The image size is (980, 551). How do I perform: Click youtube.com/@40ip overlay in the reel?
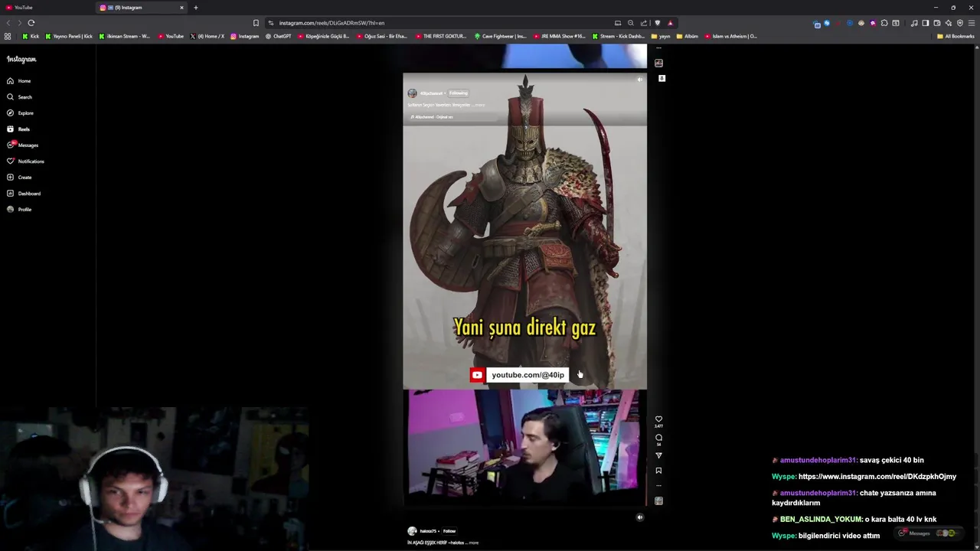(519, 375)
